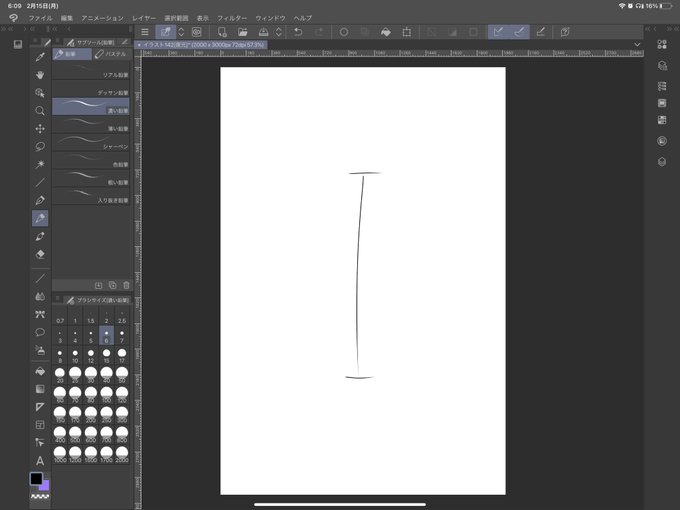Select the Pen tool

[x=40, y=200]
